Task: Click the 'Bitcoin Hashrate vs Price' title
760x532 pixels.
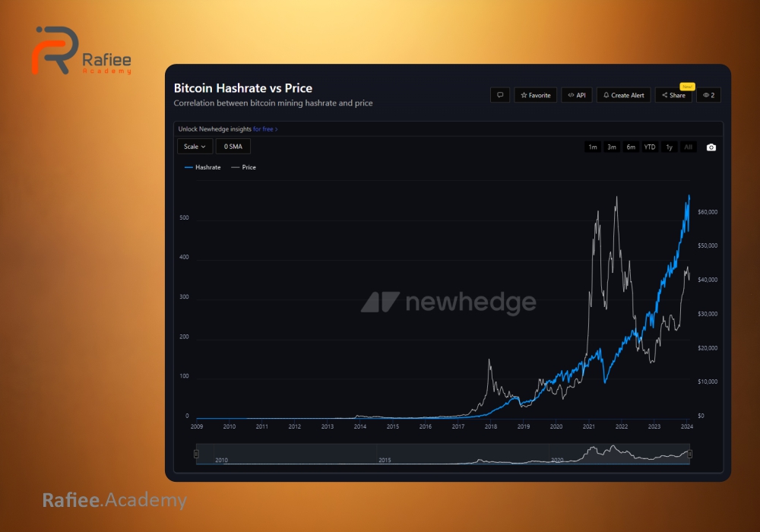Action: (243, 88)
